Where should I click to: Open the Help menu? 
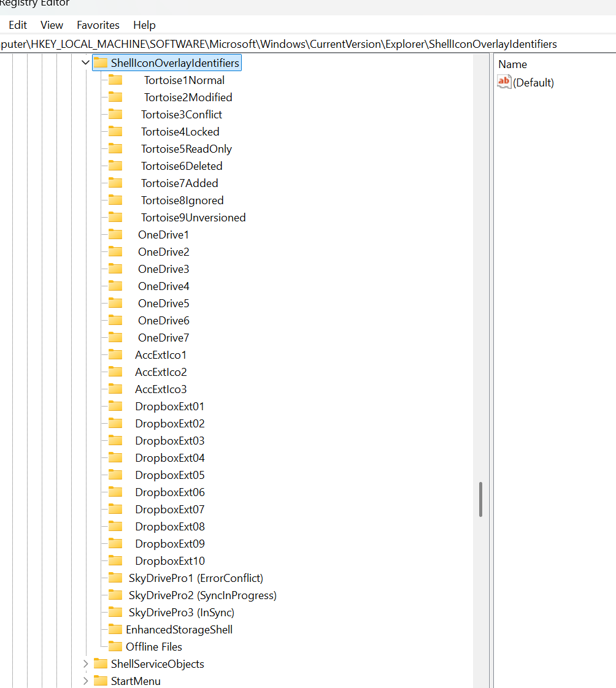(144, 25)
